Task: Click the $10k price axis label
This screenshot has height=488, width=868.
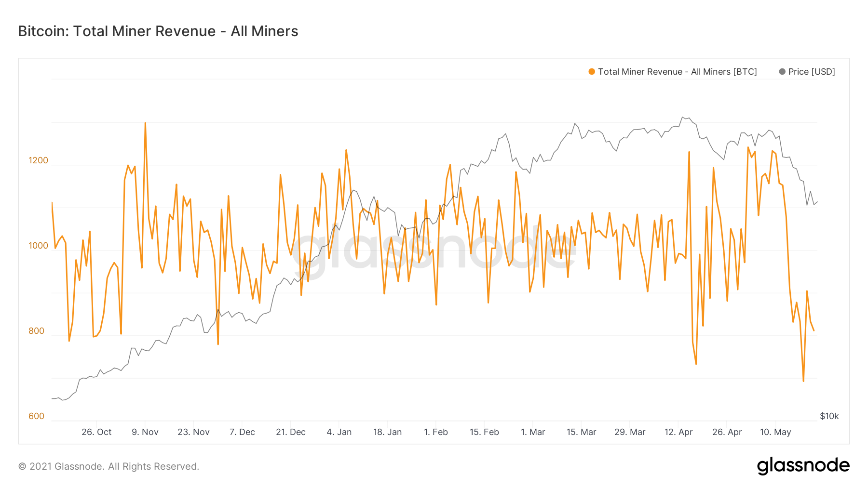Action: 829,416
